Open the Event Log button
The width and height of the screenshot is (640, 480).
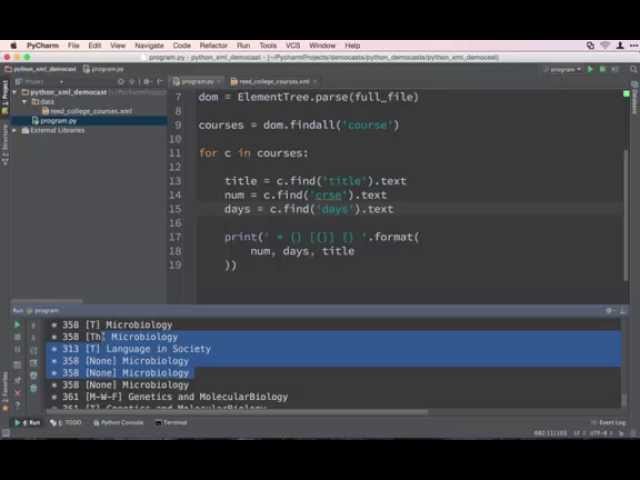pyautogui.click(x=608, y=422)
